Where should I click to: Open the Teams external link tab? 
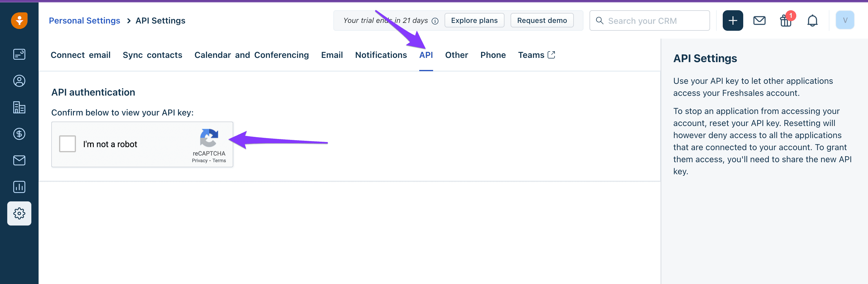[x=536, y=55]
